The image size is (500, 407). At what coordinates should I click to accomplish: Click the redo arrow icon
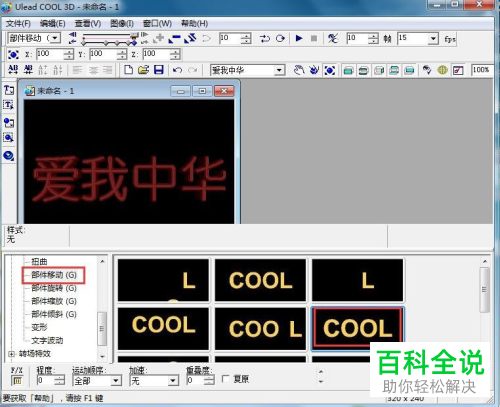coord(193,70)
